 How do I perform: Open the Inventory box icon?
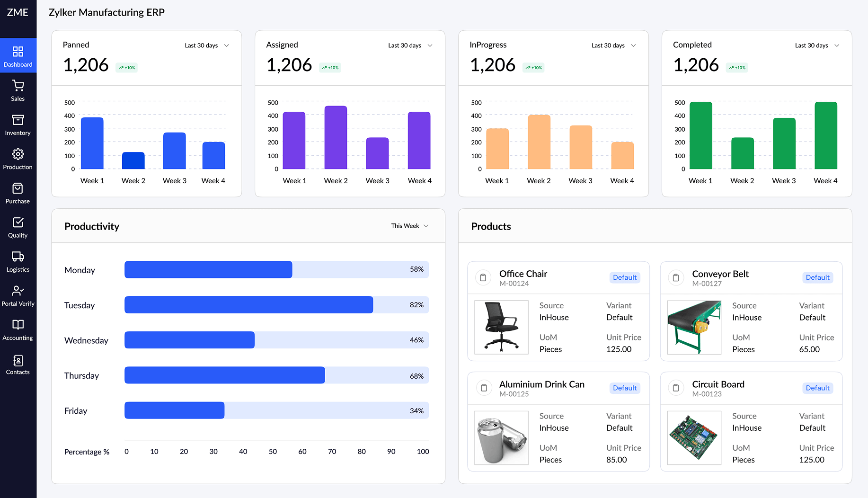[18, 120]
